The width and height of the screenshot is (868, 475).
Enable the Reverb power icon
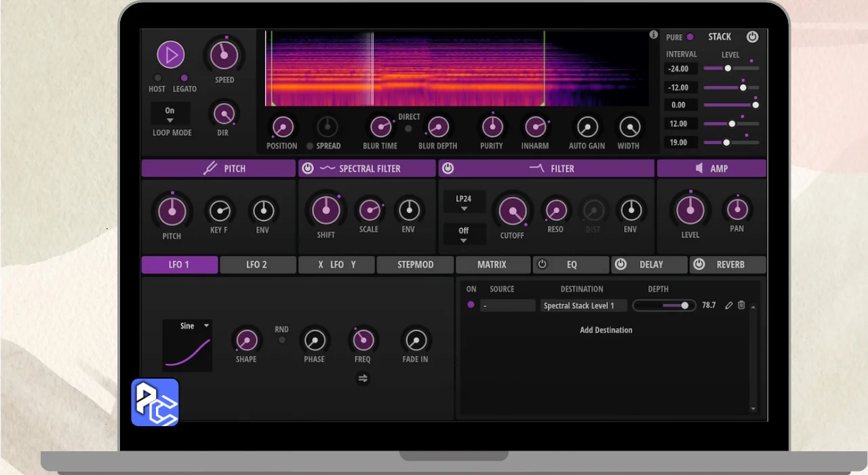(x=699, y=265)
